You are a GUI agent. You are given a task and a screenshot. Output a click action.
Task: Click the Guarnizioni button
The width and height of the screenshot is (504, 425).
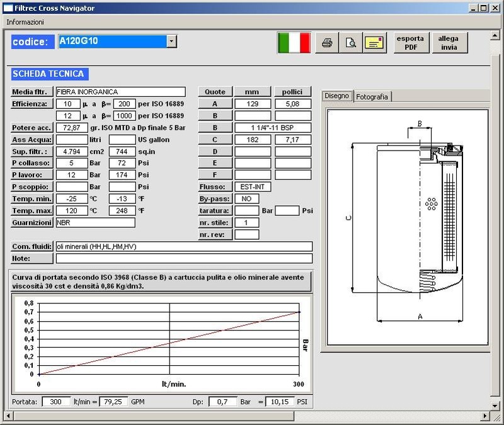point(32,223)
